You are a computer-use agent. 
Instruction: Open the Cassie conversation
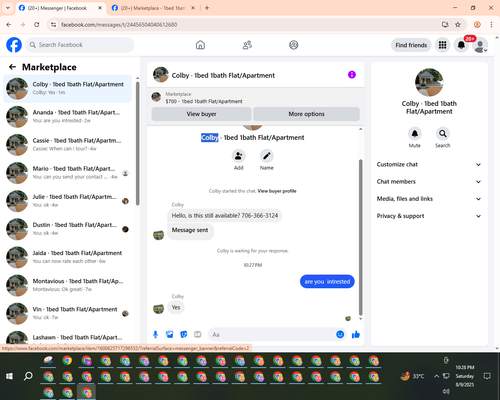[x=67, y=145]
